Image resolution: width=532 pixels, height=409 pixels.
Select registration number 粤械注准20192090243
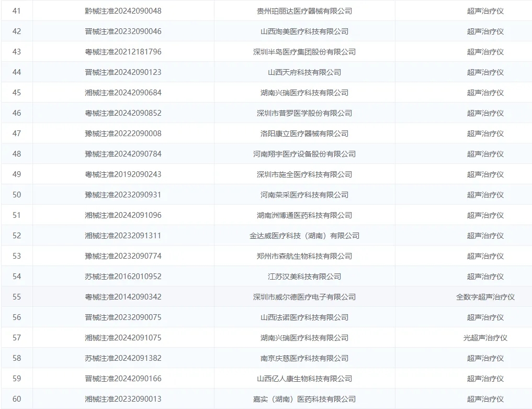point(123,174)
